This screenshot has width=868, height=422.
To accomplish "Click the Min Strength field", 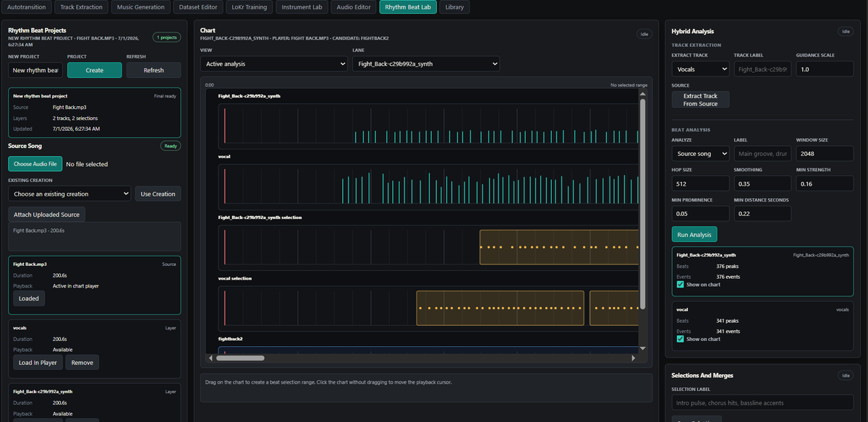I will pos(825,184).
